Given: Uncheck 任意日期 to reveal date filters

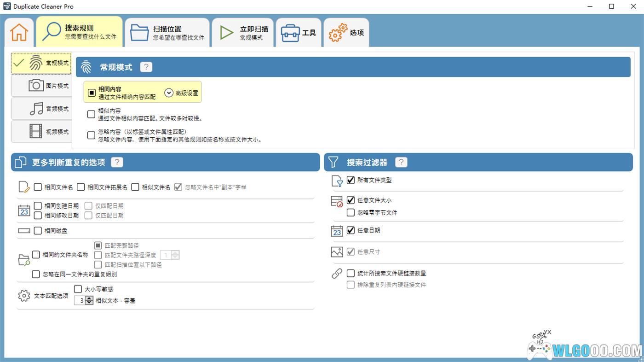Looking at the screenshot, I should [351, 230].
